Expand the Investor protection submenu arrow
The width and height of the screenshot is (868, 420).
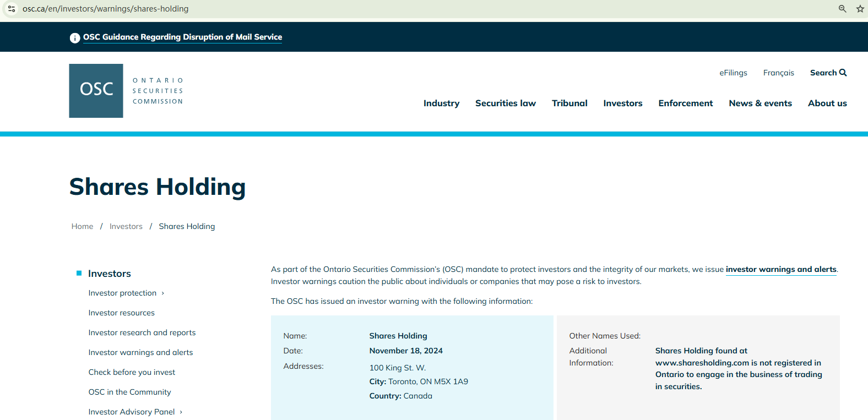pyautogui.click(x=163, y=293)
